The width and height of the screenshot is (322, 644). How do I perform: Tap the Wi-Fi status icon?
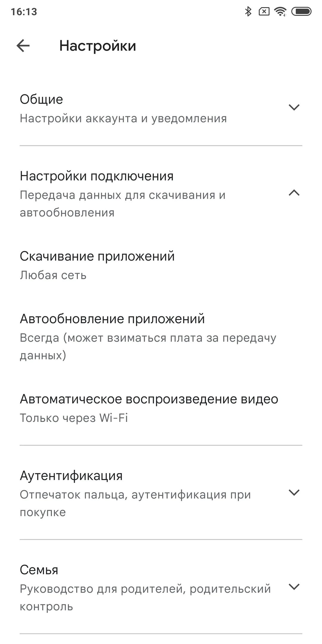pyautogui.click(x=281, y=12)
